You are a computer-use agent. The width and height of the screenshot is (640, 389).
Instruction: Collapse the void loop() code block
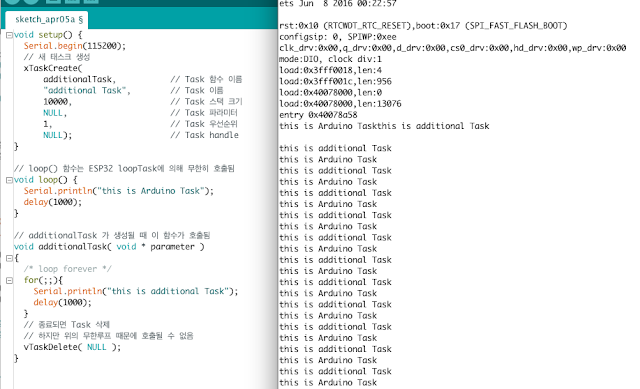[x=9, y=180]
